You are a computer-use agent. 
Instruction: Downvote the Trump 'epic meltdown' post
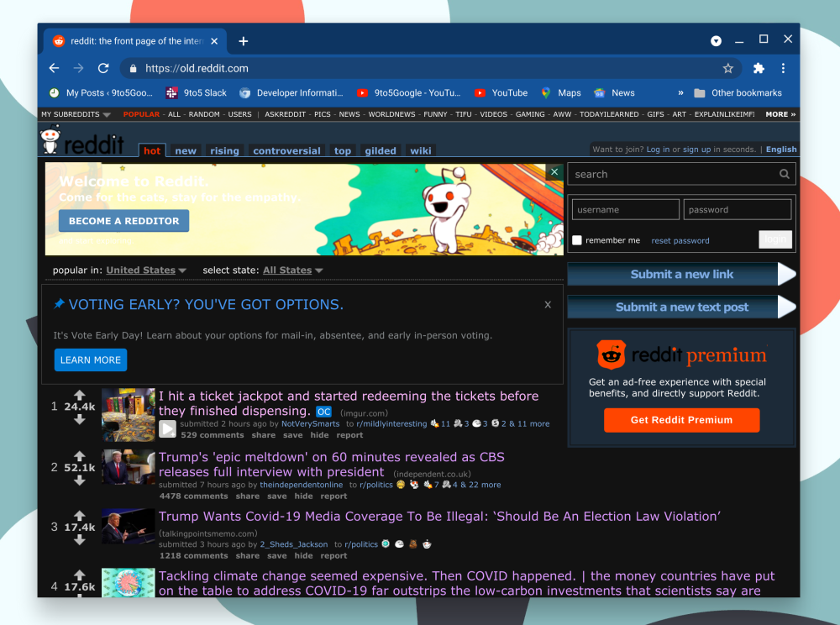pyautogui.click(x=80, y=481)
